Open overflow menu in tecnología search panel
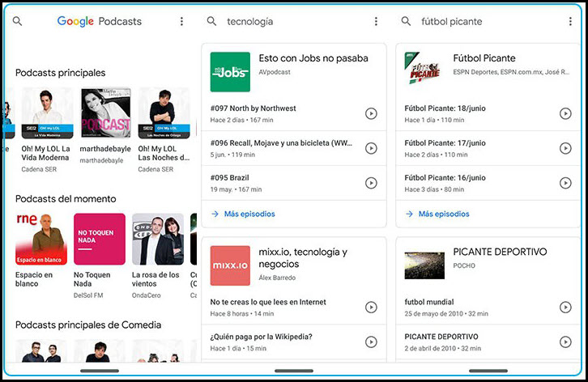 376,22
